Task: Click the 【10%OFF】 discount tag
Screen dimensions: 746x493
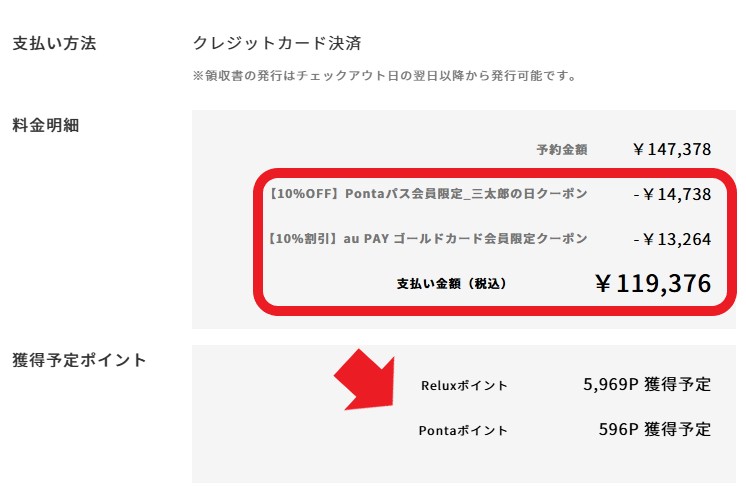Action: 303,194
